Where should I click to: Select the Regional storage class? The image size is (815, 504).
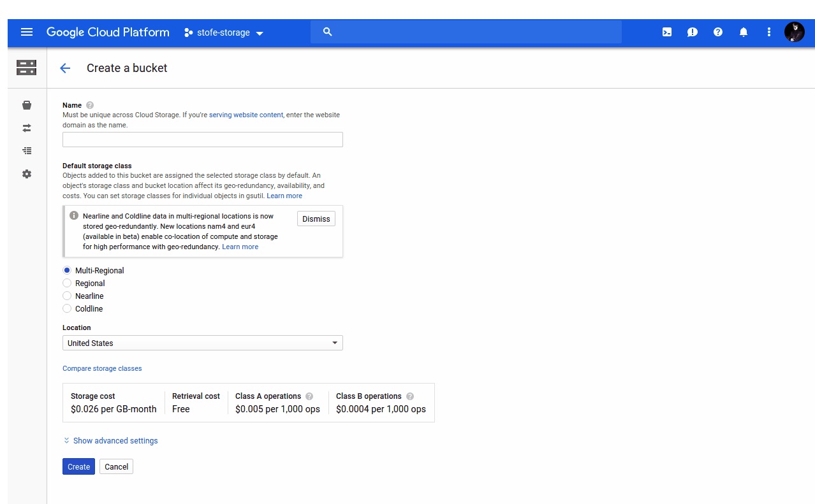click(67, 283)
